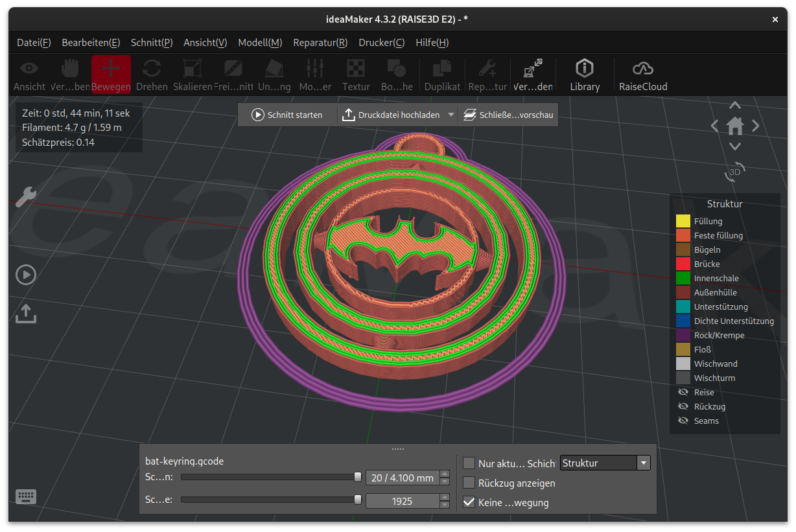Uncheck the Keine …wegung checkbox
This screenshot has height=532, width=796.
469,502
